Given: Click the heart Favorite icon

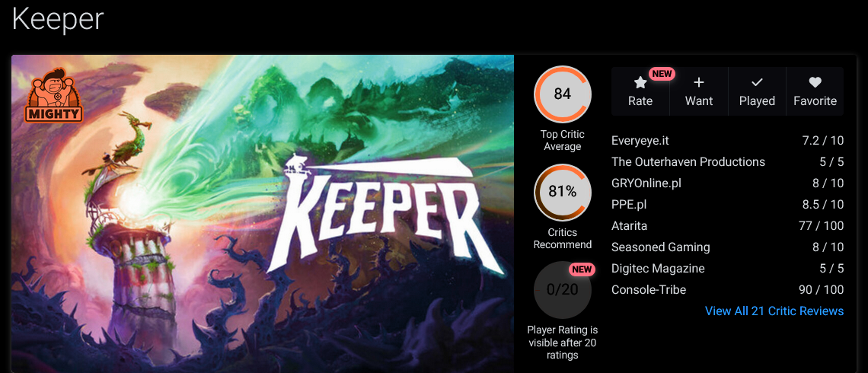Looking at the screenshot, I should 815,82.
